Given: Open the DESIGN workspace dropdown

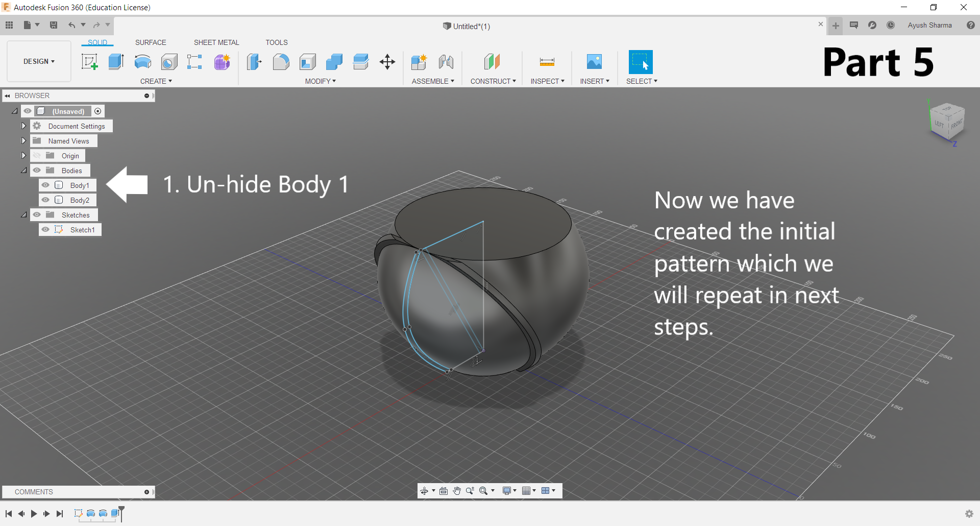Looking at the screenshot, I should [x=39, y=61].
